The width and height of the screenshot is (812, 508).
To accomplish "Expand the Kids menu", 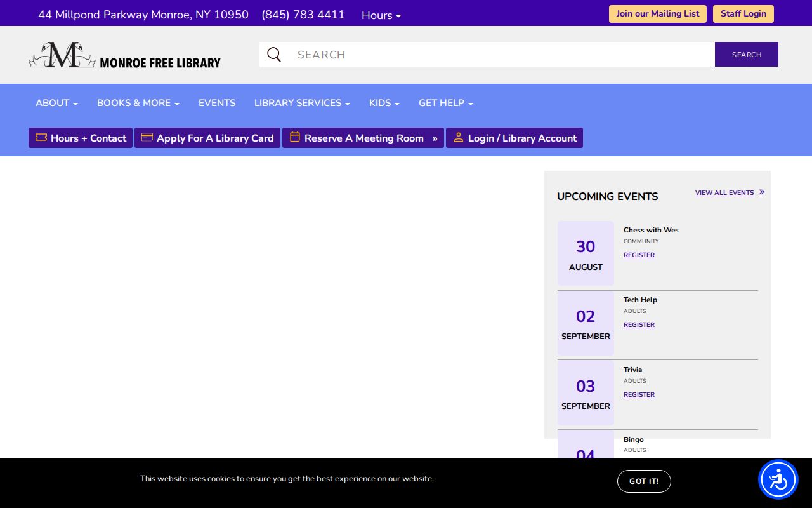I will [384, 103].
